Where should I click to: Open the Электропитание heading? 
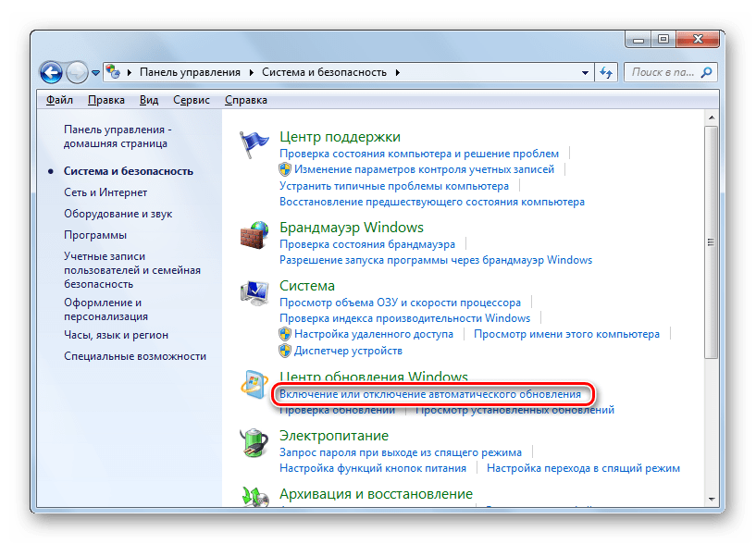334,436
